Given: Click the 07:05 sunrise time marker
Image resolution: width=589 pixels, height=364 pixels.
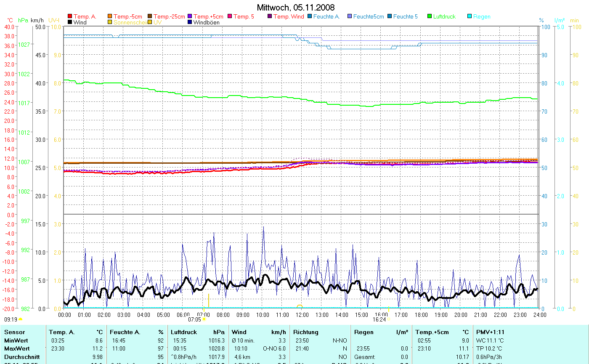Looking at the screenshot, I should [x=194, y=319].
